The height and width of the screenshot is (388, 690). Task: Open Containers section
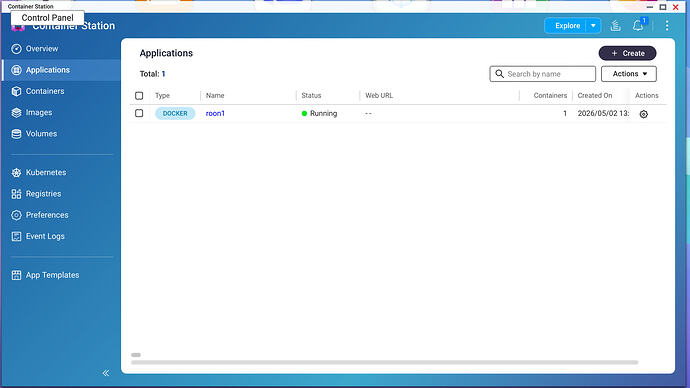pos(45,91)
